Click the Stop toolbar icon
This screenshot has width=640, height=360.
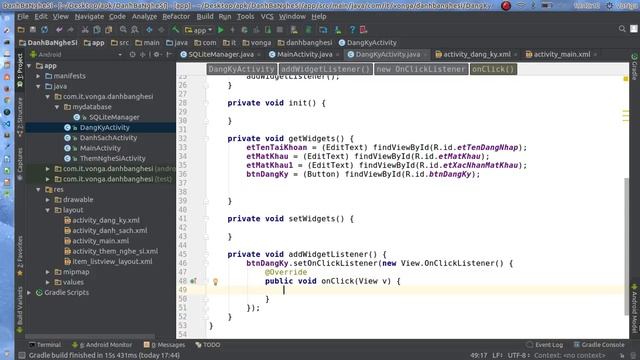click(x=280, y=30)
